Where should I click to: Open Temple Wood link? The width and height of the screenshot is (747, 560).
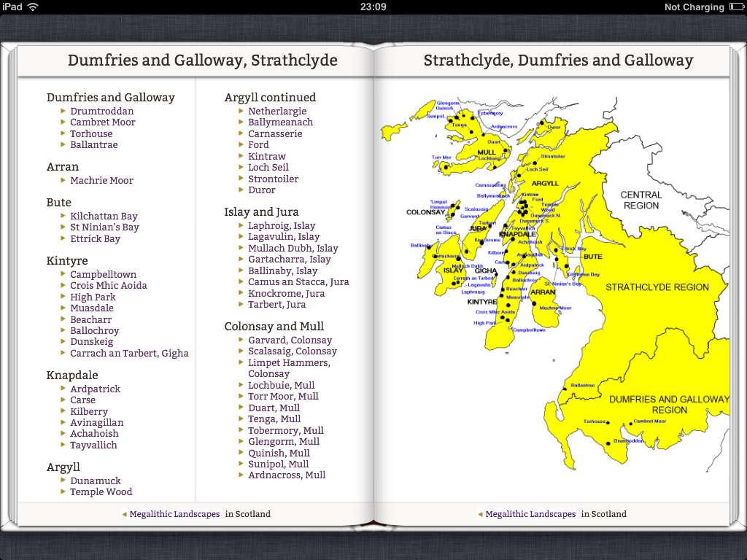click(x=101, y=492)
